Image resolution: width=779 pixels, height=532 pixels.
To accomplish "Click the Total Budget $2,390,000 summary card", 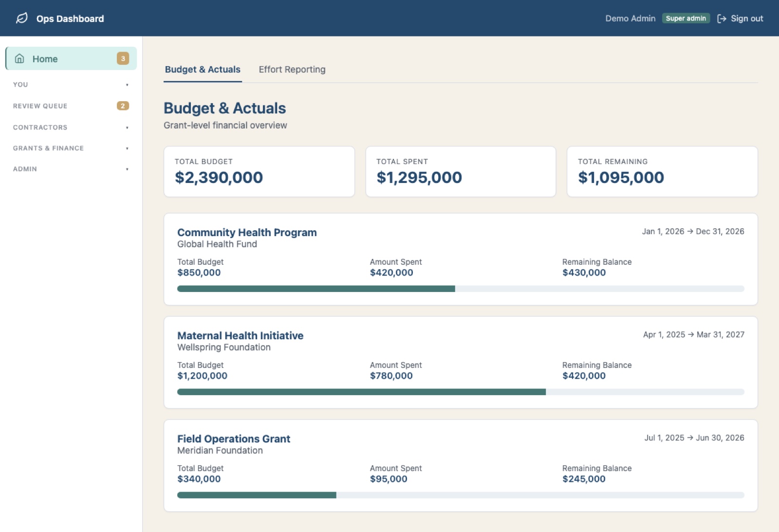I will tap(259, 172).
